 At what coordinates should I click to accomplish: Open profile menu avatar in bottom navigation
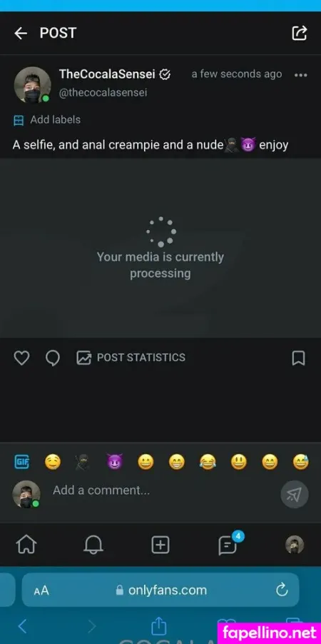point(295,545)
